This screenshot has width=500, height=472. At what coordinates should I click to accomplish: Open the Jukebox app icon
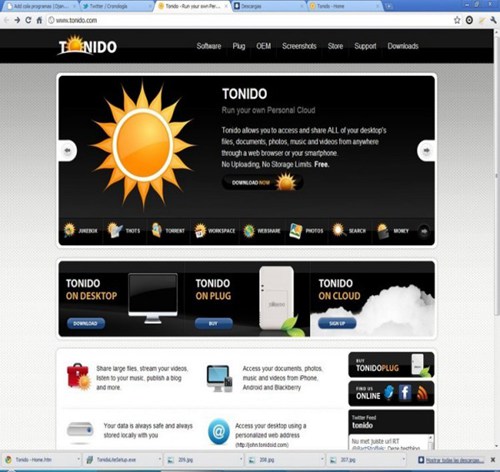(x=70, y=230)
